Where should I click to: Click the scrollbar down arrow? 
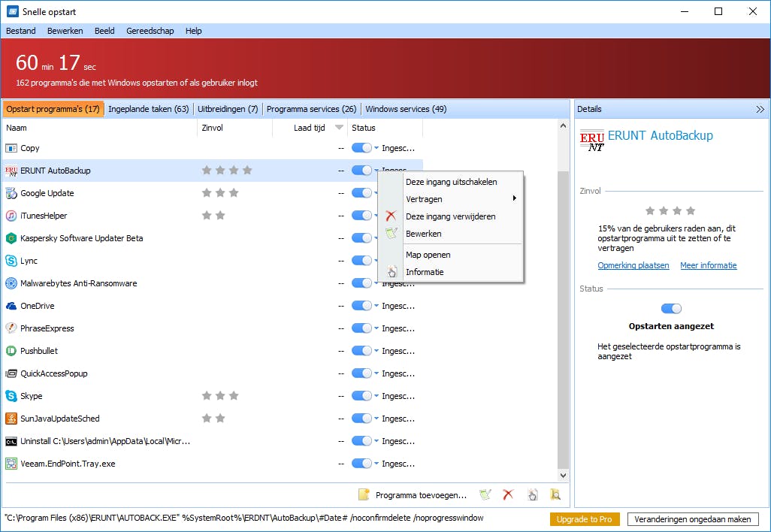click(x=563, y=476)
